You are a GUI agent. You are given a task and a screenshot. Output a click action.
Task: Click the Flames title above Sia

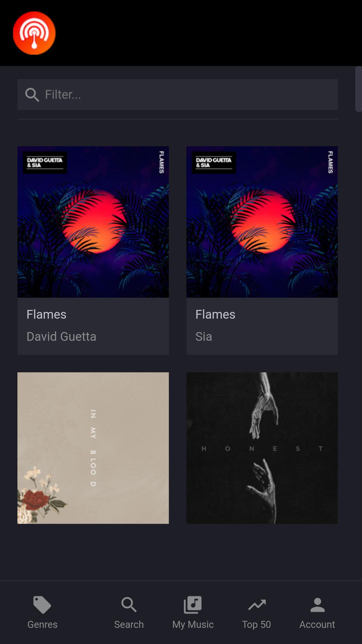pyautogui.click(x=215, y=314)
